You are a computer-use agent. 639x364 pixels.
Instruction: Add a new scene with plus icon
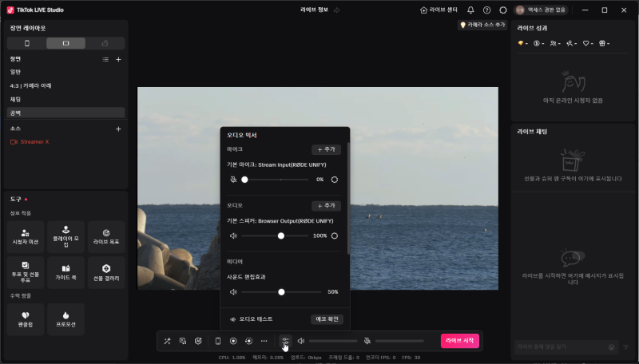click(x=118, y=59)
